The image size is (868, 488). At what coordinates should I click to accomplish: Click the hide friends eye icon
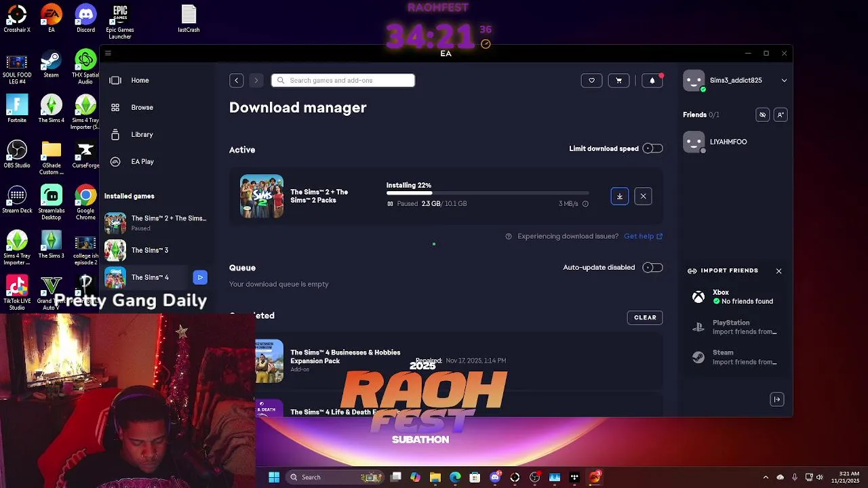click(762, 115)
